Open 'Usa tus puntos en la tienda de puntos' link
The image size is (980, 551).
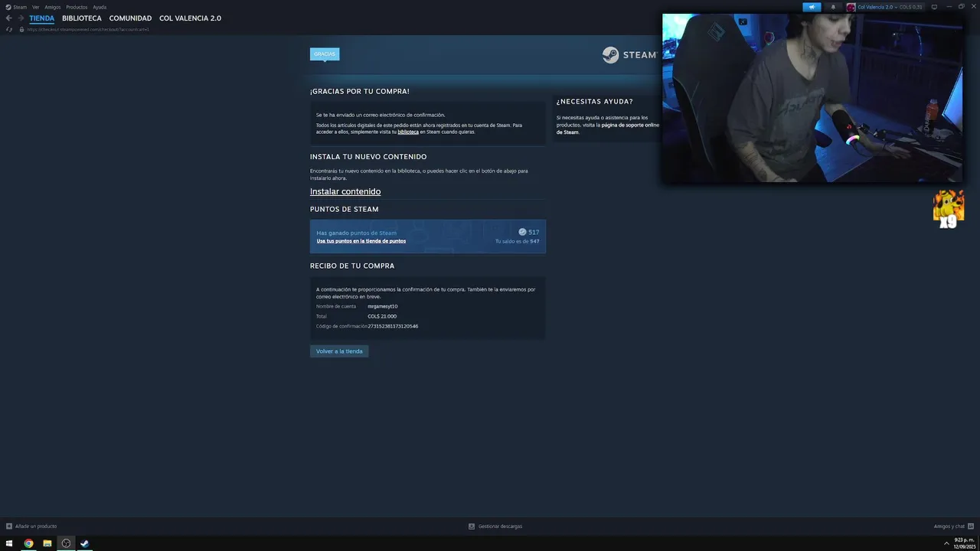tap(361, 241)
